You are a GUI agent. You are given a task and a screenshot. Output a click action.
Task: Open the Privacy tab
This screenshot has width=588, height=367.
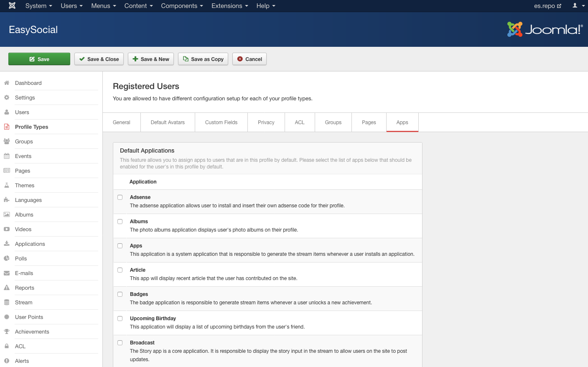266,122
